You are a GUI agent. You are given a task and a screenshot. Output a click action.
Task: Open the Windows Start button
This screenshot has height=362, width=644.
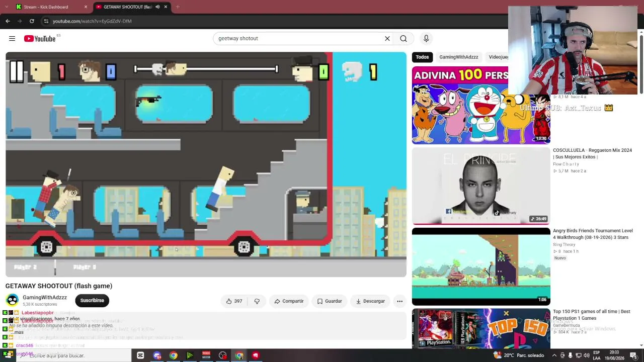[x=7, y=355]
